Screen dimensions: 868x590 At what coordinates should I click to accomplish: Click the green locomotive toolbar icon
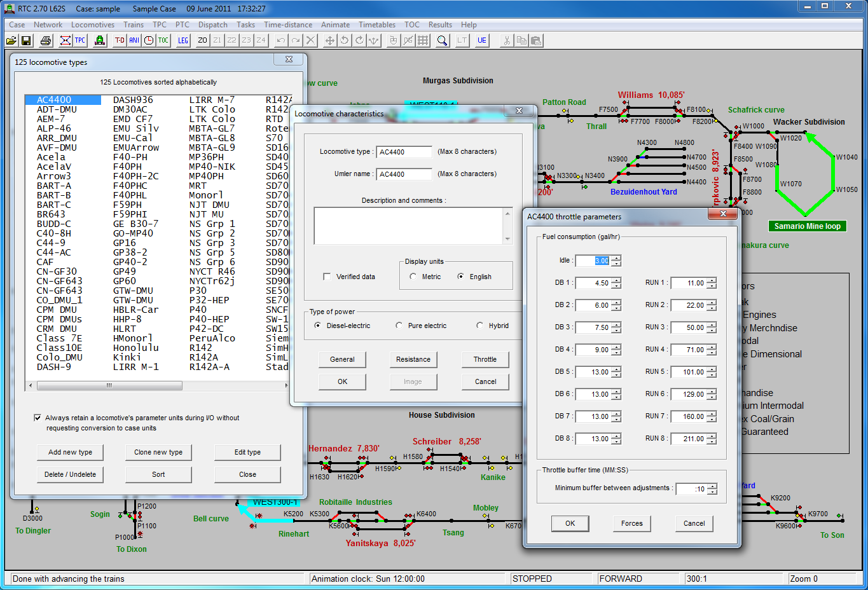tap(100, 41)
